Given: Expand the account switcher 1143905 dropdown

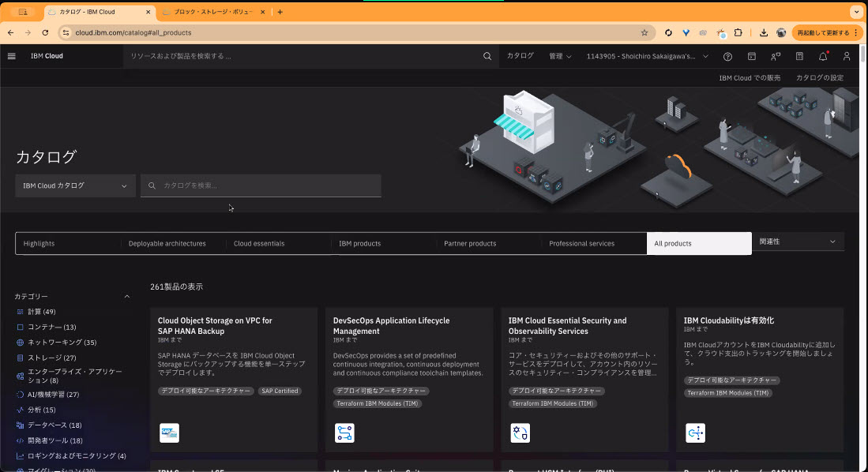Looking at the screenshot, I should (x=647, y=56).
